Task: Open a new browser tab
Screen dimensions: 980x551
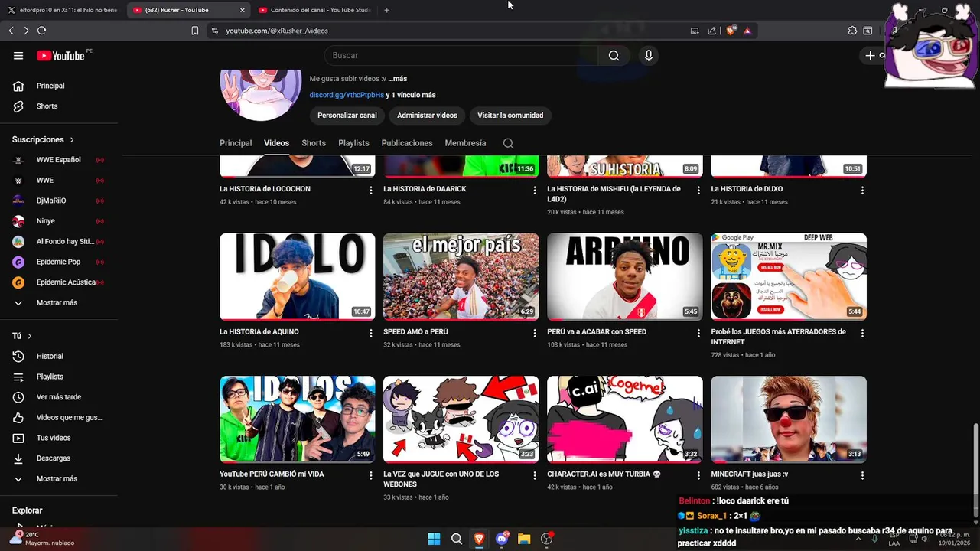Action: click(386, 10)
